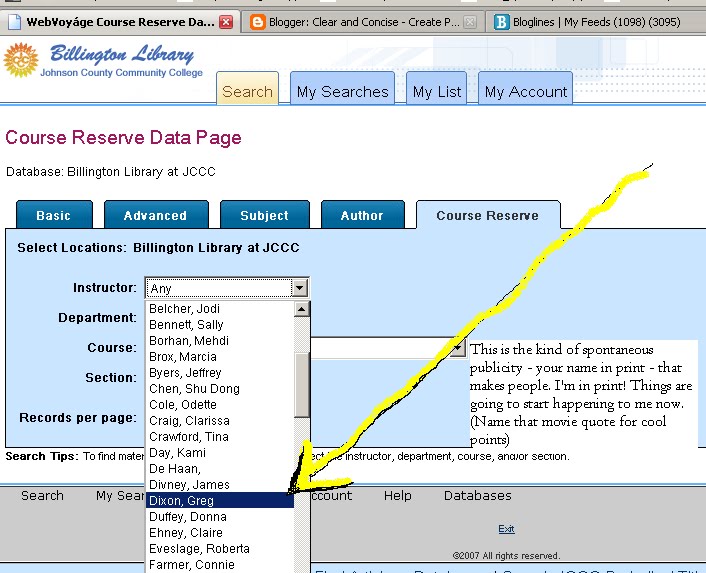
Task: Click the WebVoyage tab page icon
Action: [x=14, y=22]
